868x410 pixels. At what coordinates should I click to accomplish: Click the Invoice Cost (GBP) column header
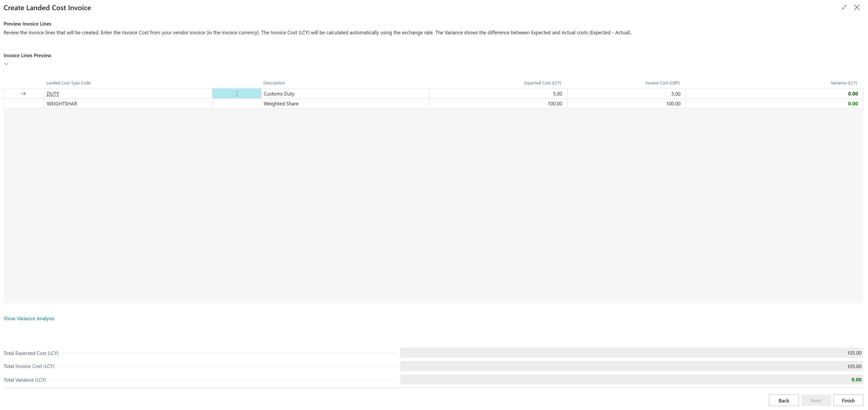tap(662, 83)
